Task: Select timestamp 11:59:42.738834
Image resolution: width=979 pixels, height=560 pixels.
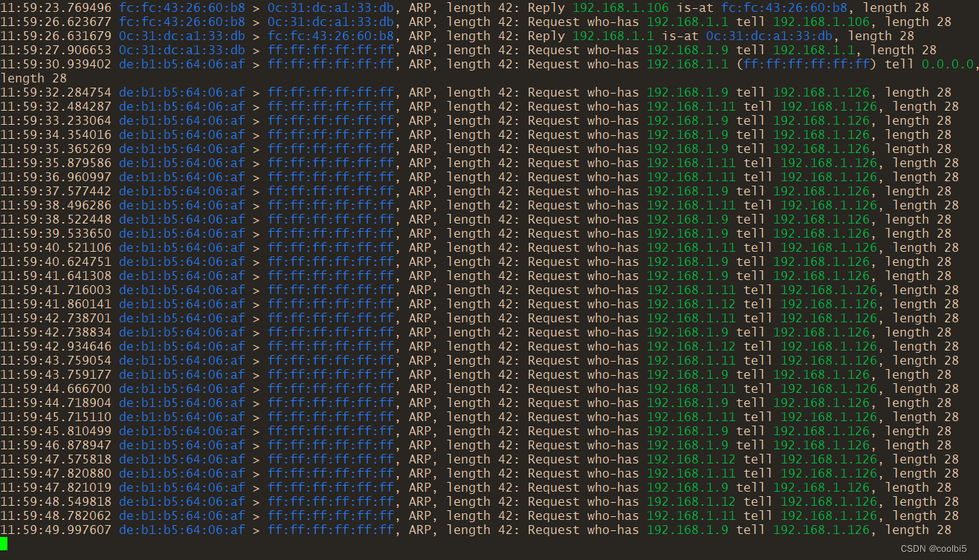Action: tap(56, 333)
